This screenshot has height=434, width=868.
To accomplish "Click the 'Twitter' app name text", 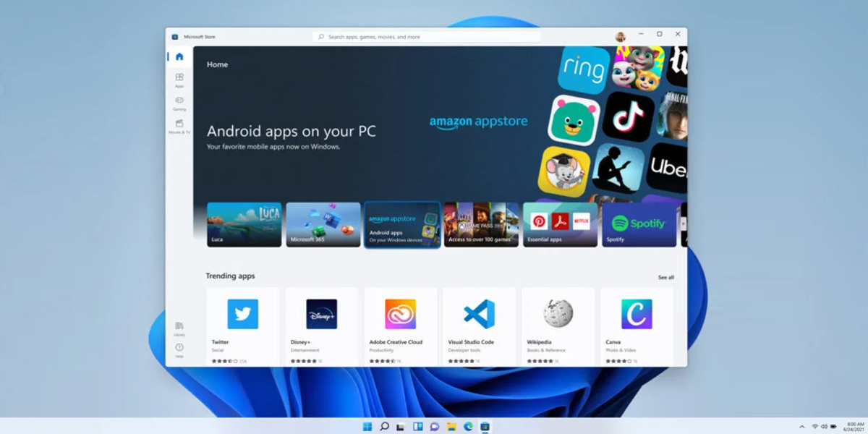I will pos(220,342).
